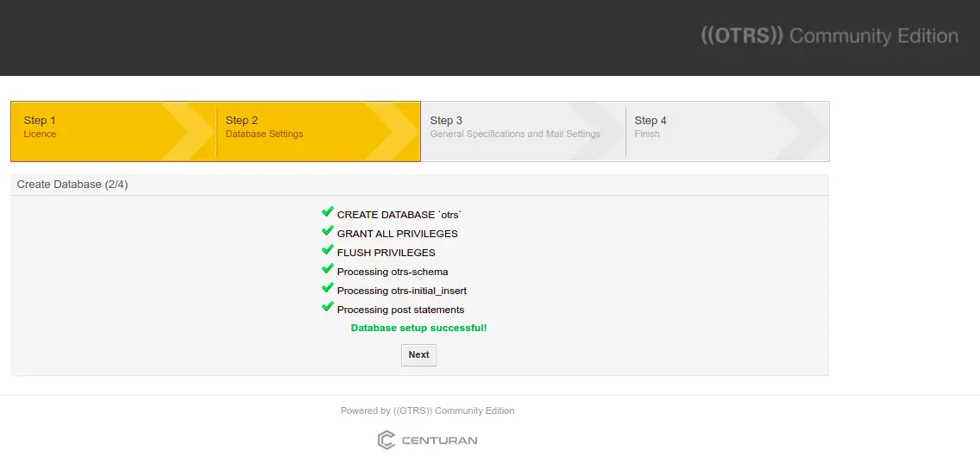Click the ((OTRS)) Community Edition header logo

[x=829, y=35]
